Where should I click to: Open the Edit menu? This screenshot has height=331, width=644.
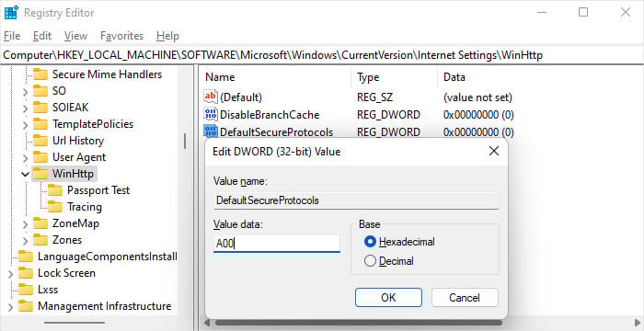coord(42,36)
